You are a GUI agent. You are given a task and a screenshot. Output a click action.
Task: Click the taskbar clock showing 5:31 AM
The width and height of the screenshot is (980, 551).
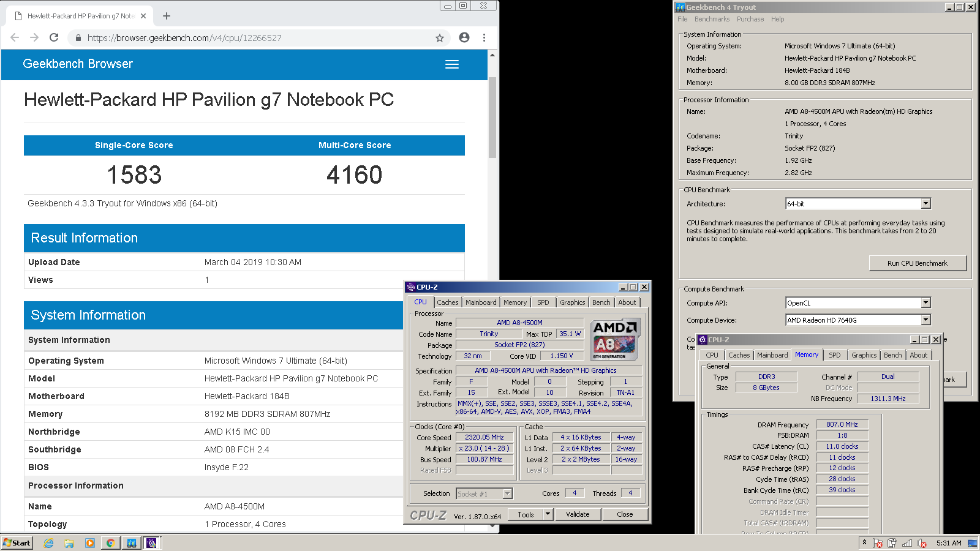tap(949, 543)
